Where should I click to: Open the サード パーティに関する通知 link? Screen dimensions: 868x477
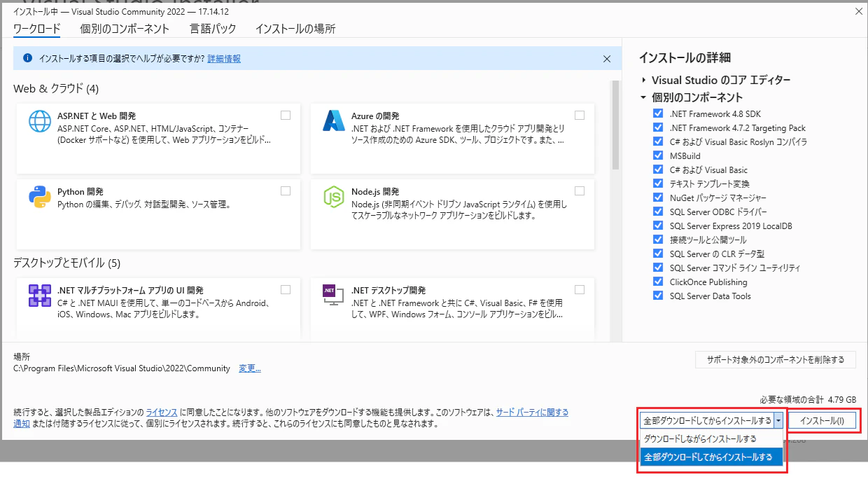coord(532,413)
